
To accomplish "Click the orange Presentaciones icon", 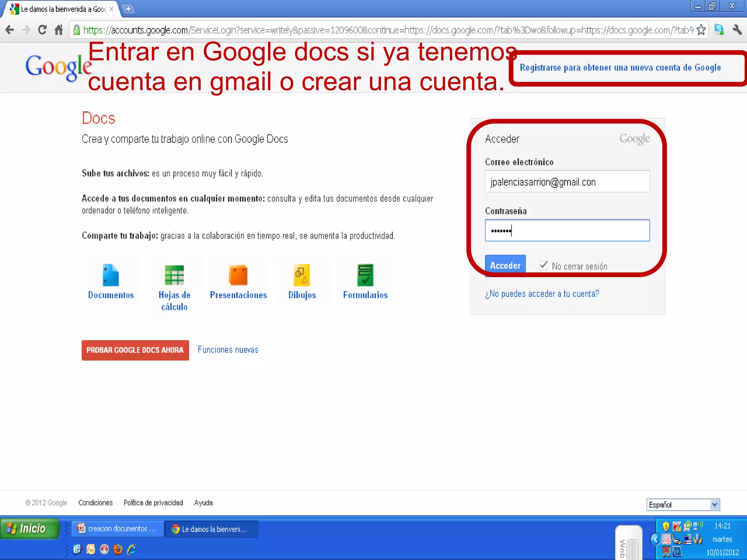I will (x=238, y=275).
